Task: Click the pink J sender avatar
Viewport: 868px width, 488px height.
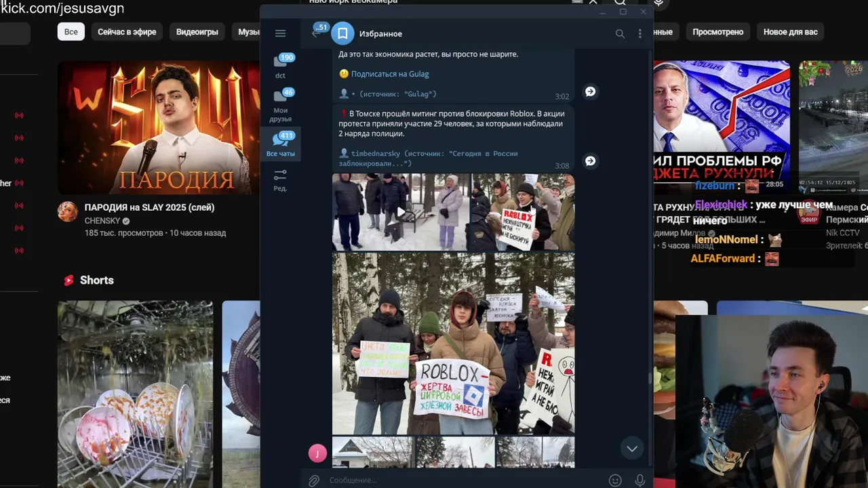Action: pos(317,453)
